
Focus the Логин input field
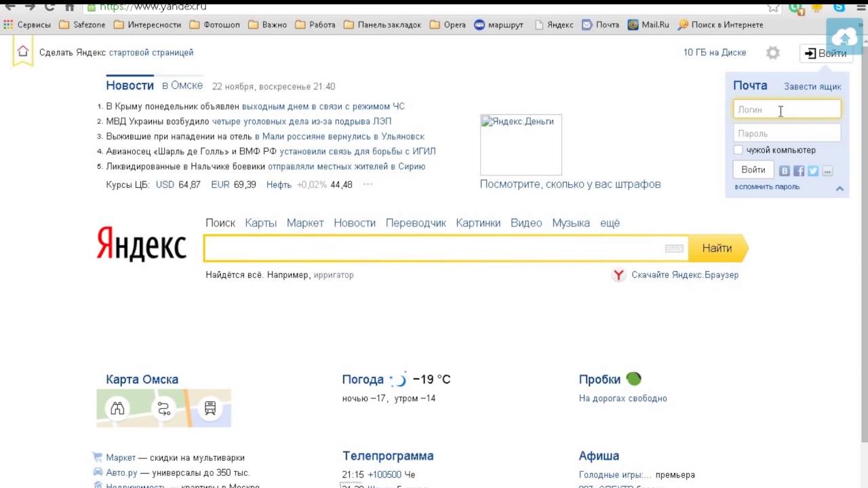pos(787,109)
